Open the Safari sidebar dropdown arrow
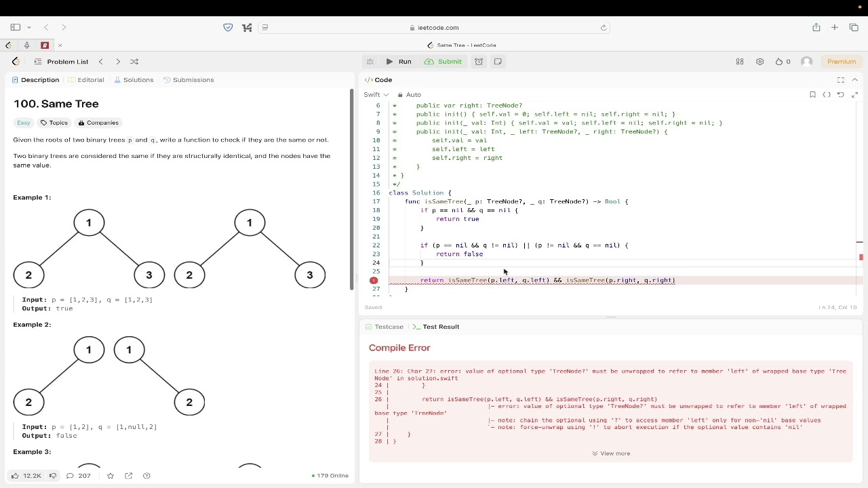 pyautogui.click(x=29, y=28)
